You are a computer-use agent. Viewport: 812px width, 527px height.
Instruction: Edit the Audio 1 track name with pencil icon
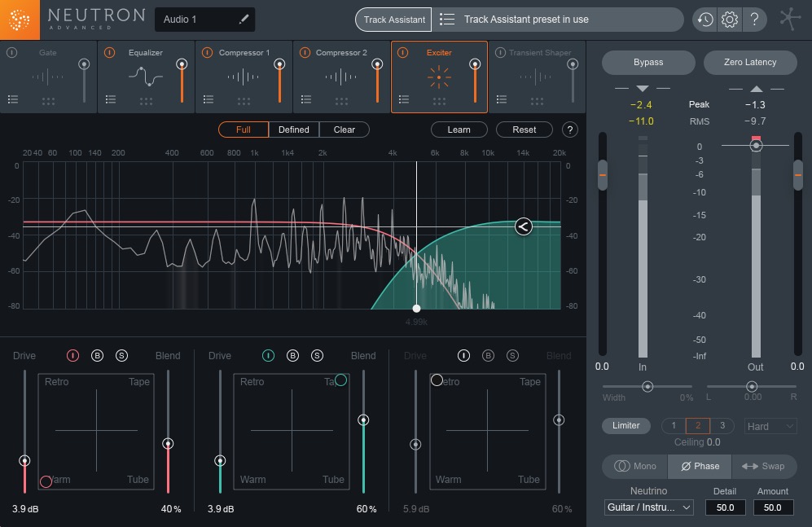[244, 20]
